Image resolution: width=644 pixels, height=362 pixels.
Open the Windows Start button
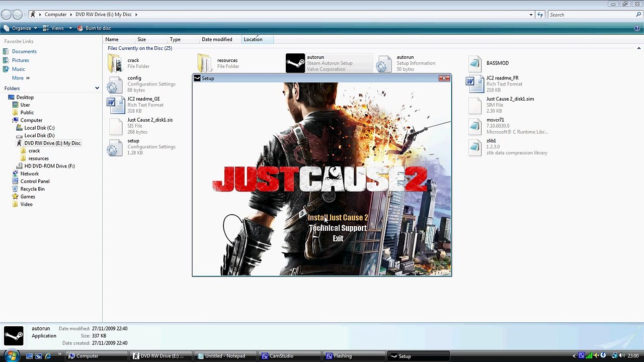click(10, 356)
